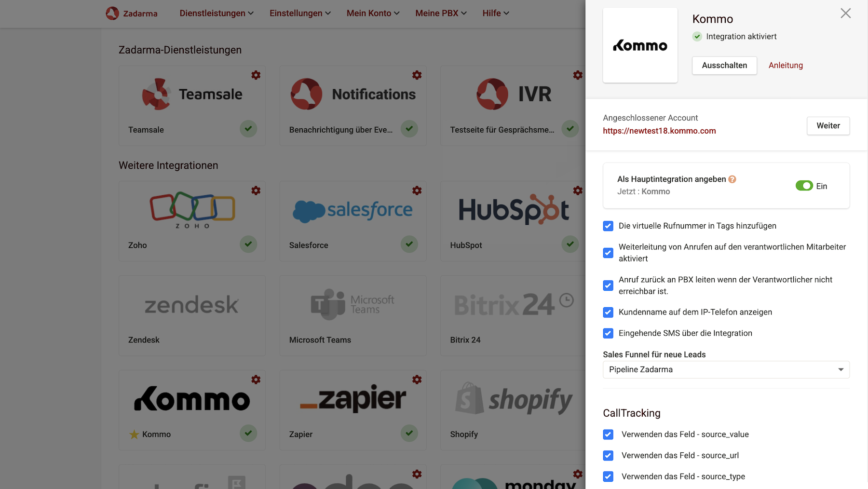Expand the Dienstleistungen menu
The height and width of the screenshot is (489, 868).
point(217,14)
